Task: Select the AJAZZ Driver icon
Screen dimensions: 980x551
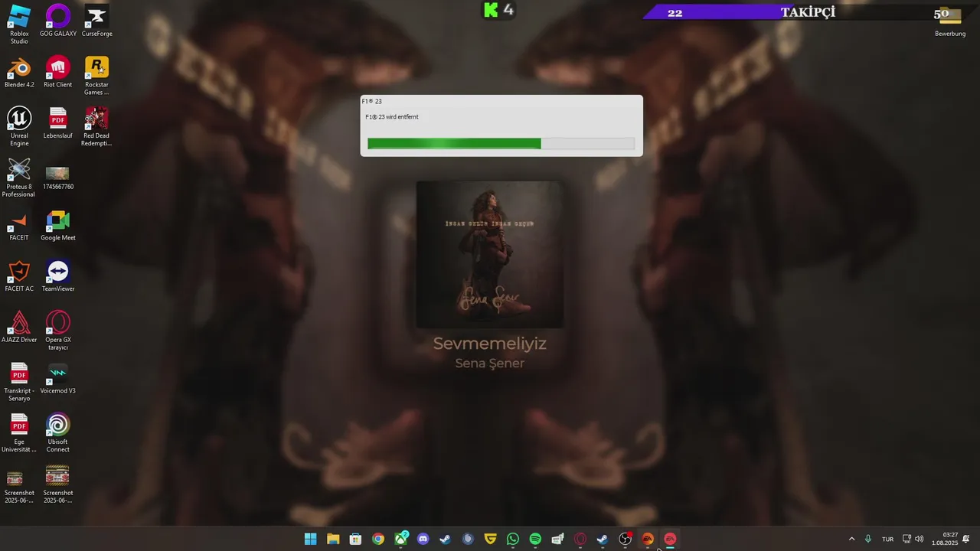Action: (x=19, y=327)
